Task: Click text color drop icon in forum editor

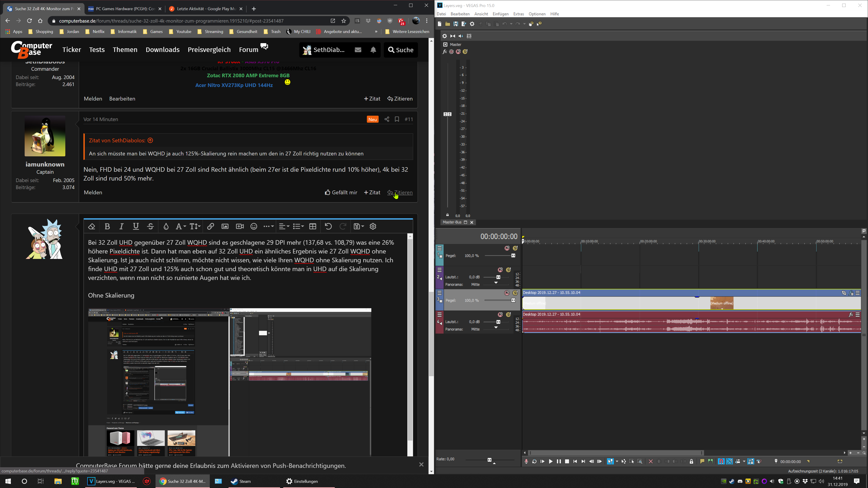Action: coord(166,226)
